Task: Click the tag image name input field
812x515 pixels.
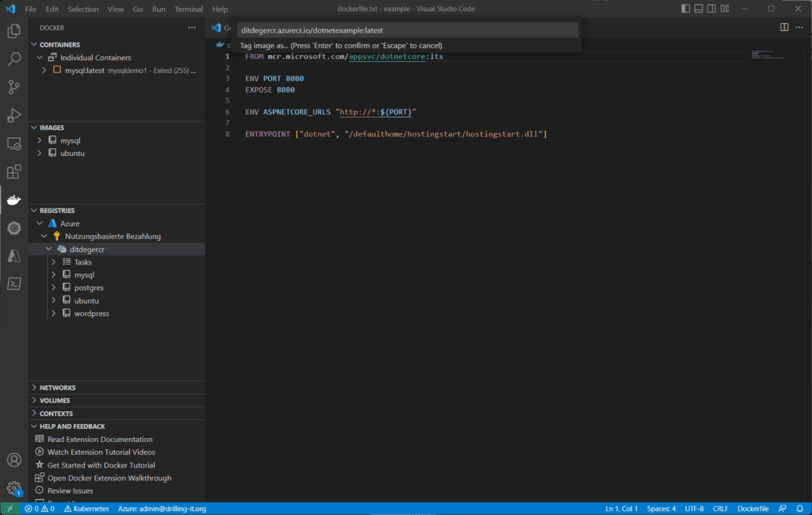Action: tap(408, 31)
